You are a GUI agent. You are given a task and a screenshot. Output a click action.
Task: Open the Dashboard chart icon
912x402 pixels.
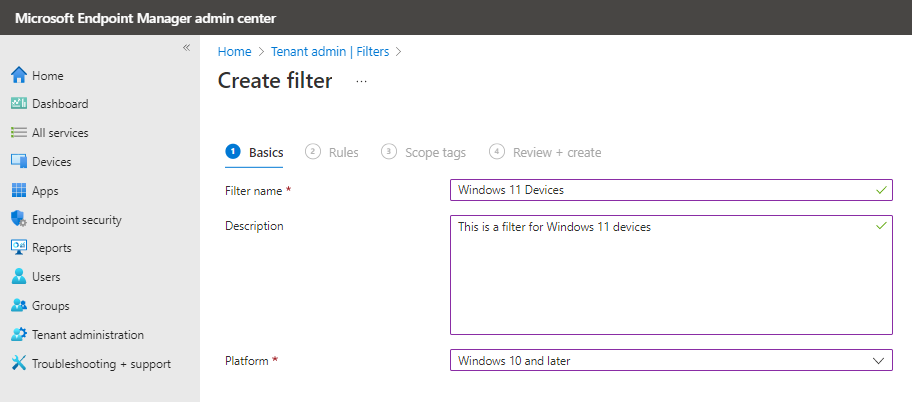click(19, 104)
